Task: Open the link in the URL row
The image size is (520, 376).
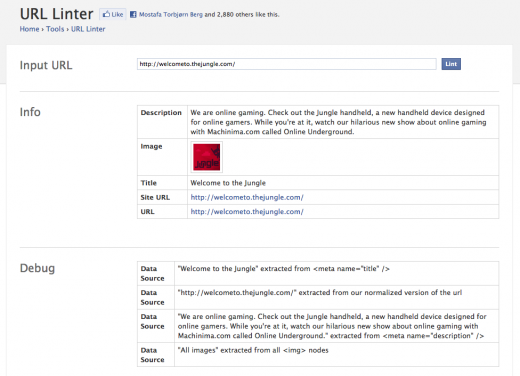Action: (247, 212)
